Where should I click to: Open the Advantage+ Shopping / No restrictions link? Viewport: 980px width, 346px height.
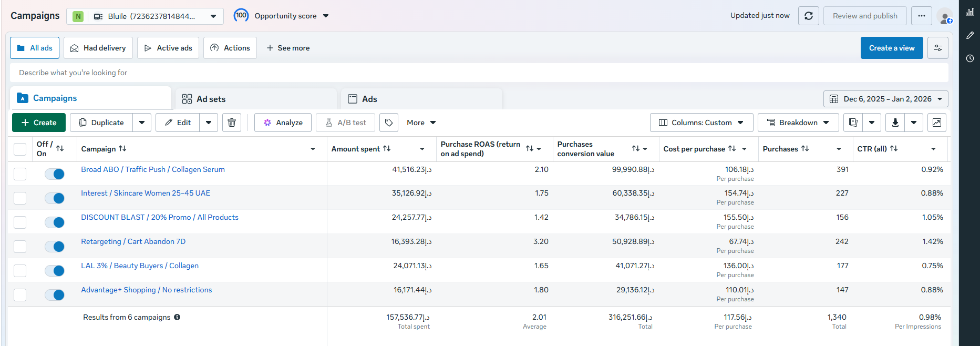147,290
